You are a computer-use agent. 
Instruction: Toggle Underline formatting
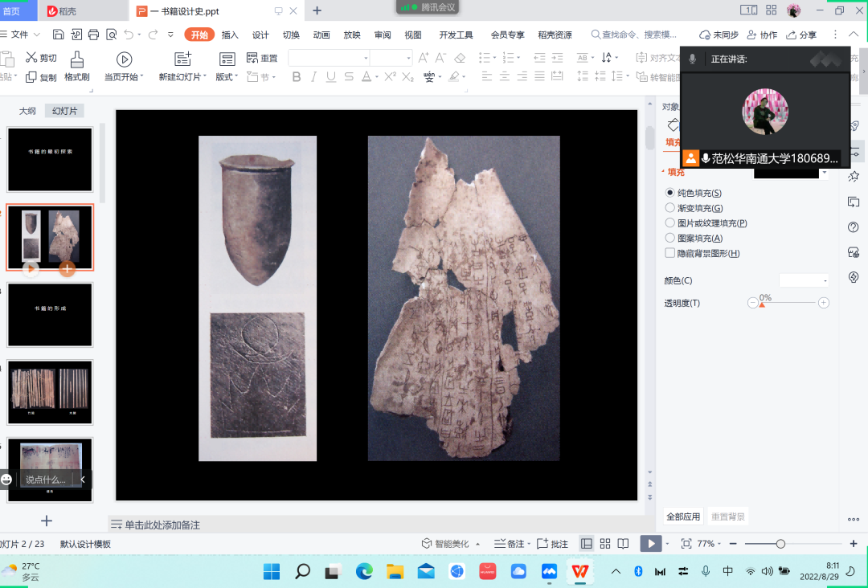331,77
